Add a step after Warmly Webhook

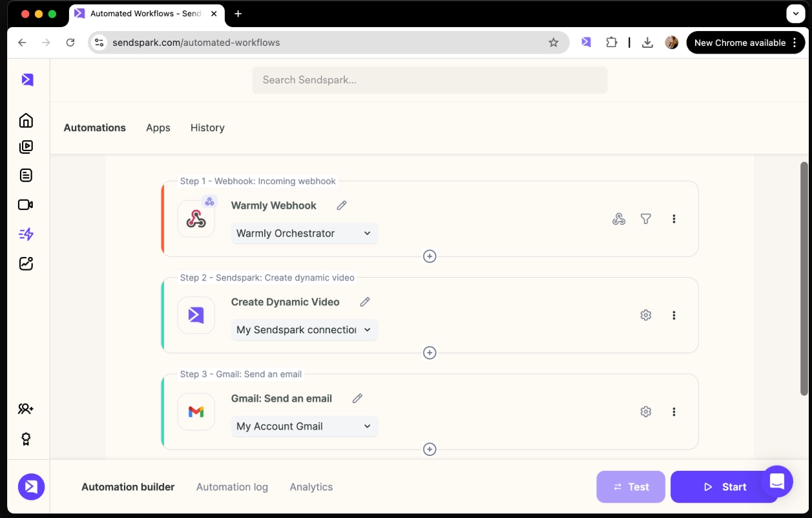point(430,256)
